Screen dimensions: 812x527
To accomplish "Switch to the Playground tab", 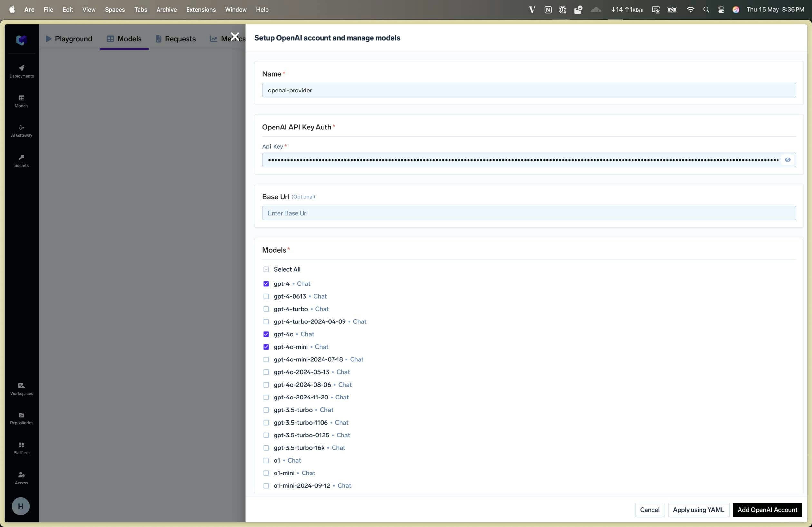I will [69, 39].
